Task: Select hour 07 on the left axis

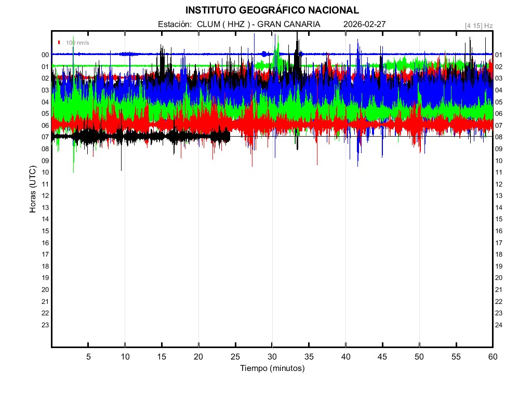Action: click(x=45, y=137)
